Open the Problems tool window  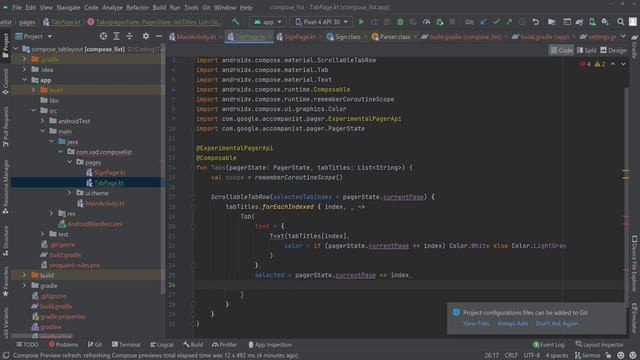[x=63, y=344]
